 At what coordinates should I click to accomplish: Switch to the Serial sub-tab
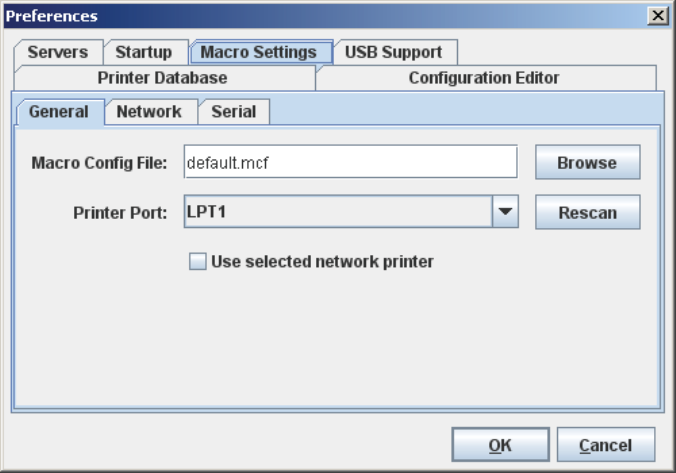click(x=233, y=112)
